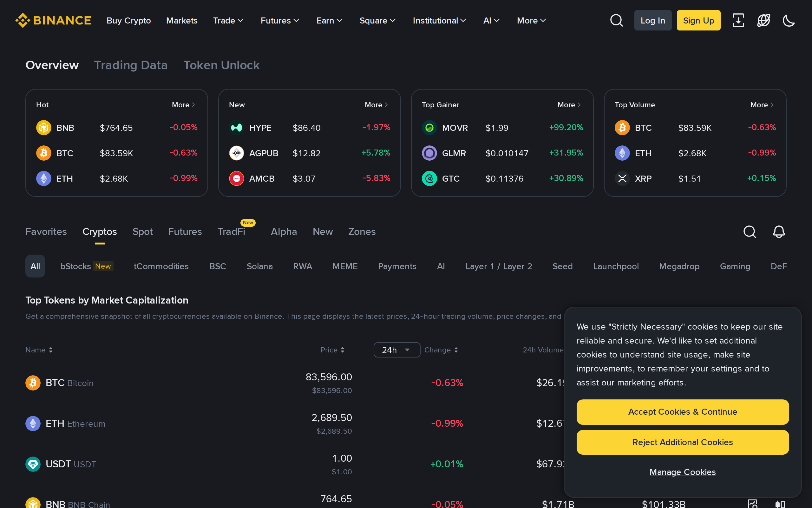Image resolution: width=812 pixels, height=508 pixels.
Task: Open the 24h timeframe dropdown
Action: 396,350
